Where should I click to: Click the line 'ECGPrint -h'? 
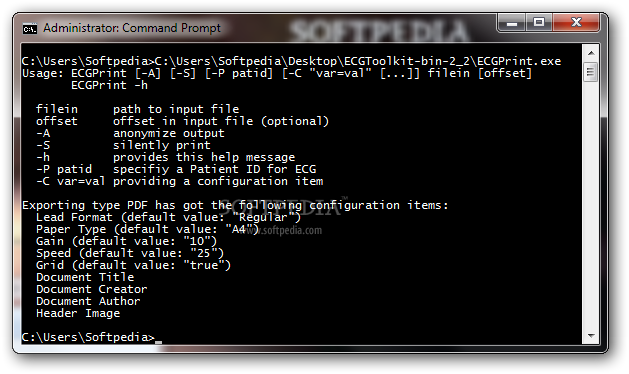click(x=109, y=85)
